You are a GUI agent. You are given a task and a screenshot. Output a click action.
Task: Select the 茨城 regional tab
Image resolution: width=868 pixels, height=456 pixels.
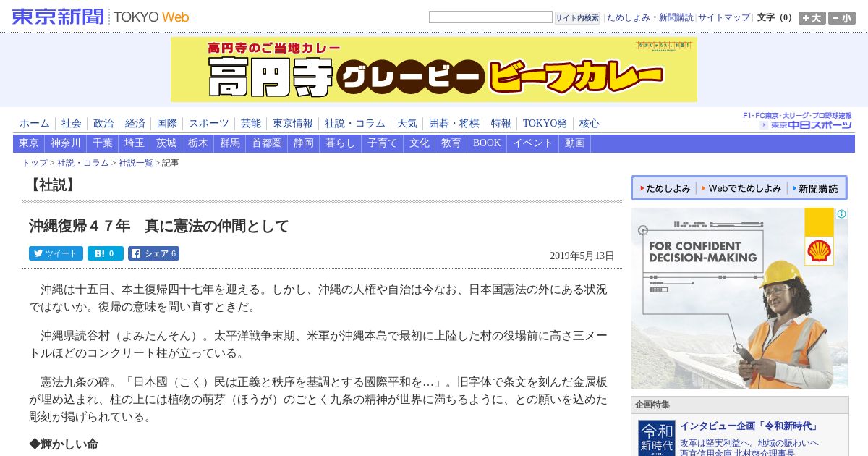pyautogui.click(x=166, y=143)
